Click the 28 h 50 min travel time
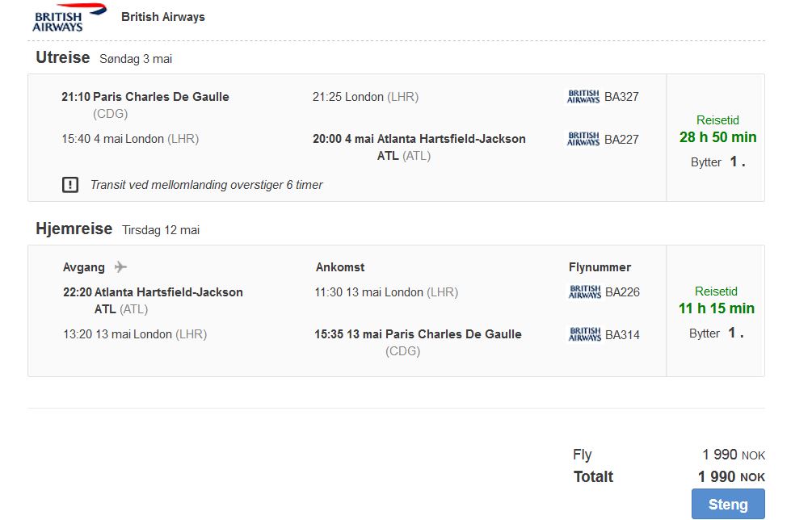The width and height of the screenshot is (812, 520). point(717,137)
